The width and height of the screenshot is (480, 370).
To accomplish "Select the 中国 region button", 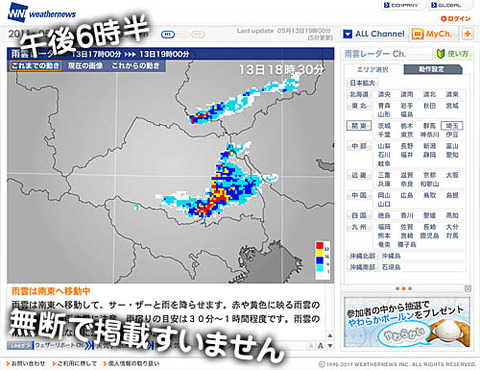I will coord(359,195).
